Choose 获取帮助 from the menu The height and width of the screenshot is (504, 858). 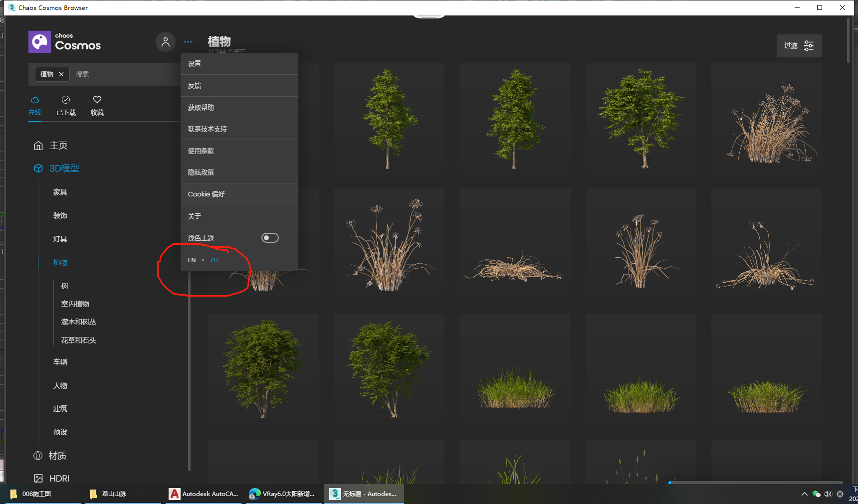pos(239,108)
